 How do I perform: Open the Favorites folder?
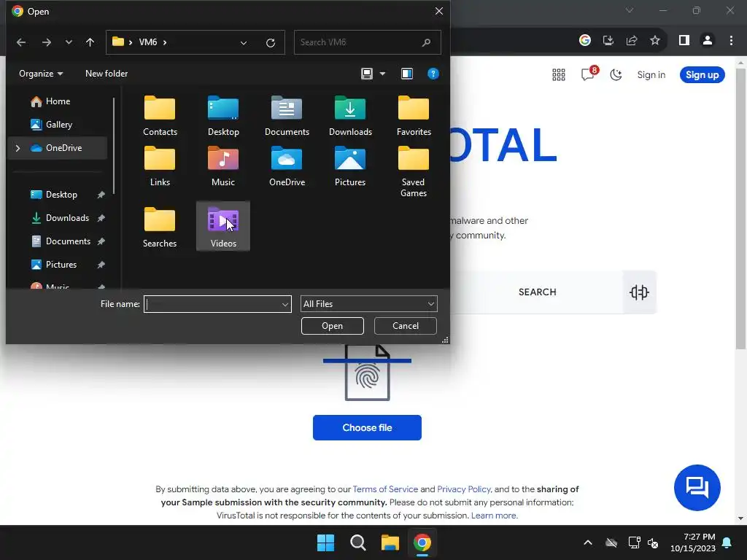point(414,116)
